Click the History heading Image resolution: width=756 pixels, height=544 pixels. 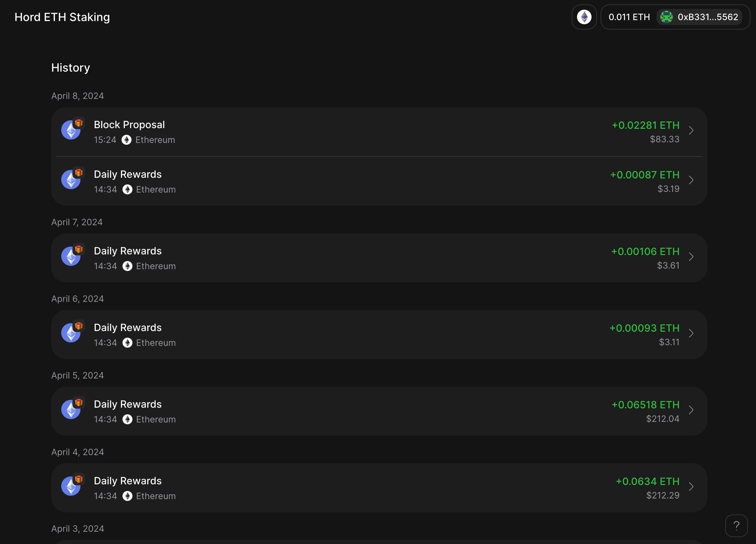70,68
